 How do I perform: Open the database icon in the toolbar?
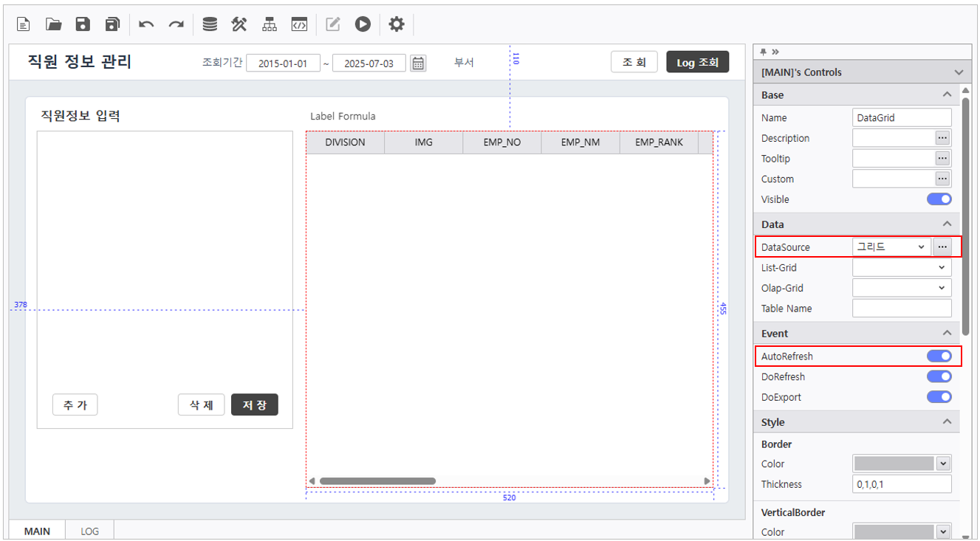click(x=210, y=24)
